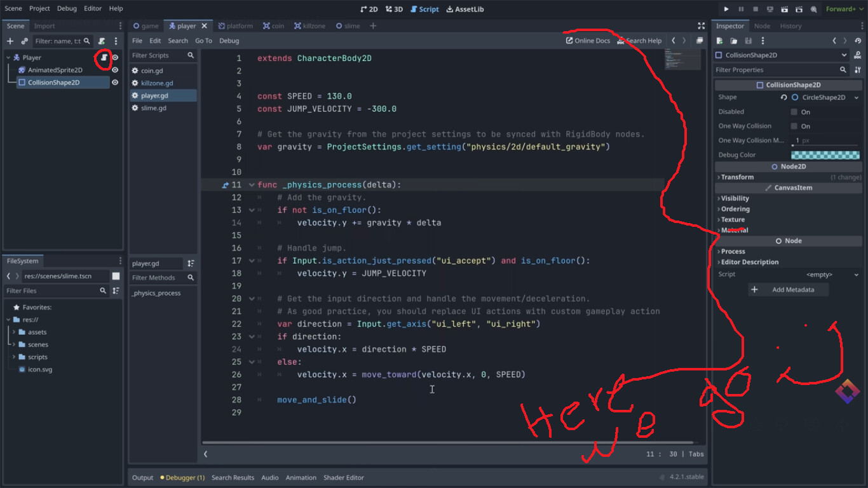Enable the Disabled checkbox in Inspector
Screen dimensions: 868x488
(x=794, y=112)
